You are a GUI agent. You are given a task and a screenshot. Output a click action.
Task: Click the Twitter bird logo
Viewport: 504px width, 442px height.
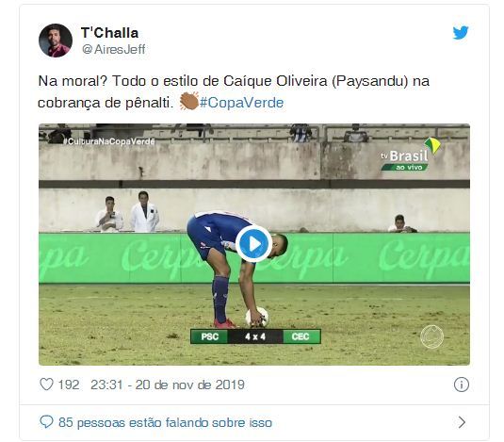tap(461, 33)
